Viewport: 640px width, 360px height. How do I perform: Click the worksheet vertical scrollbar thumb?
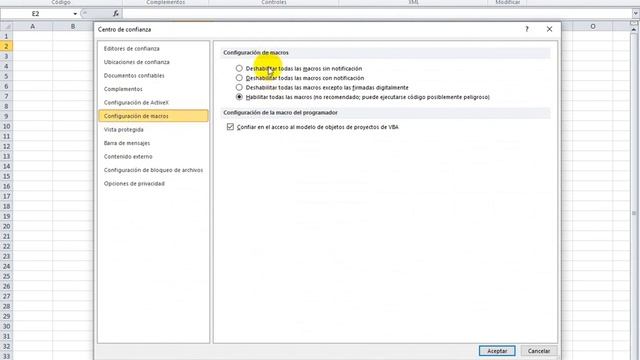coord(633,213)
